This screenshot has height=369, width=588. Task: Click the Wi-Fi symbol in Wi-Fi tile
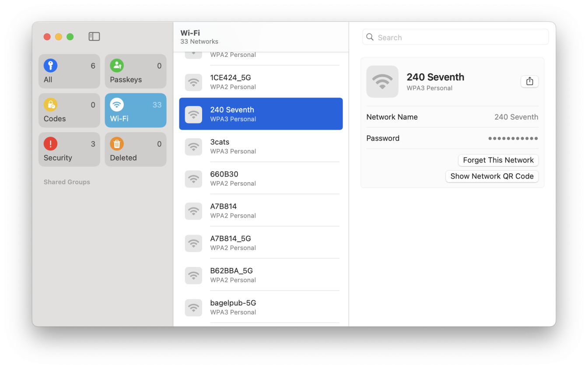pyautogui.click(x=117, y=105)
